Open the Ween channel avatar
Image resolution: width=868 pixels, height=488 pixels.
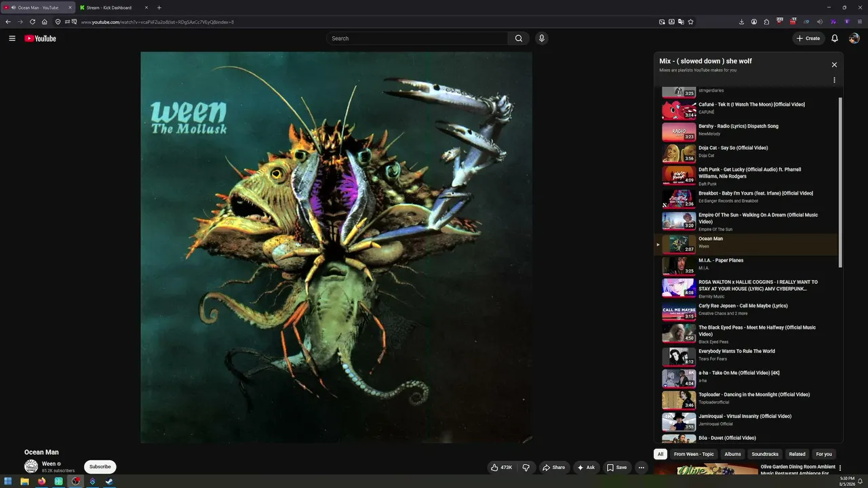31,466
